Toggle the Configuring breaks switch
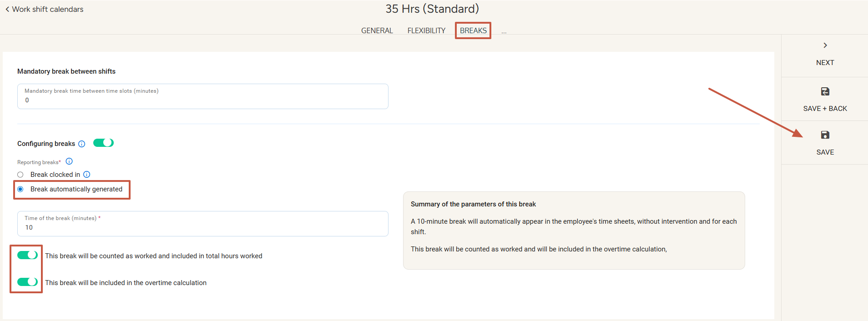Screen dimensions: 868x321 (x=103, y=143)
